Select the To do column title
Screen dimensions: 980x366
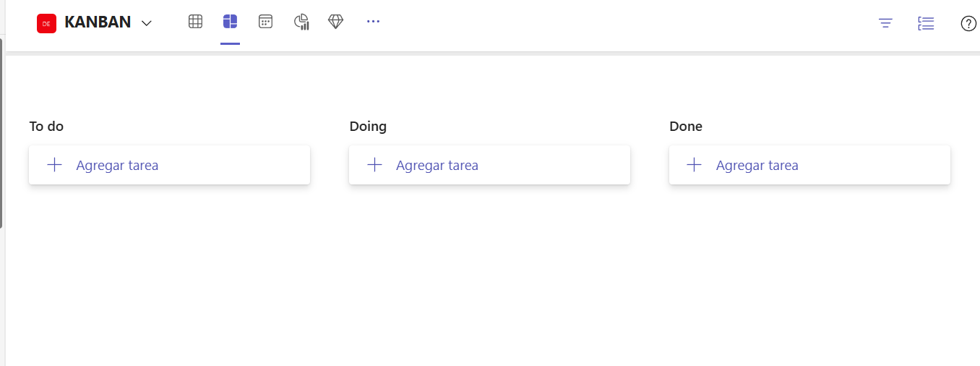click(x=46, y=127)
